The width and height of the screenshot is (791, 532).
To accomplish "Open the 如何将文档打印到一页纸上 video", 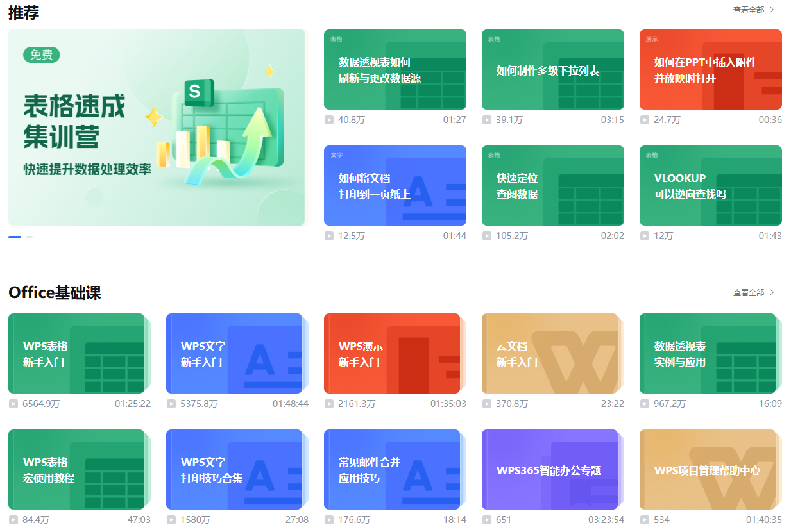I will coord(395,186).
